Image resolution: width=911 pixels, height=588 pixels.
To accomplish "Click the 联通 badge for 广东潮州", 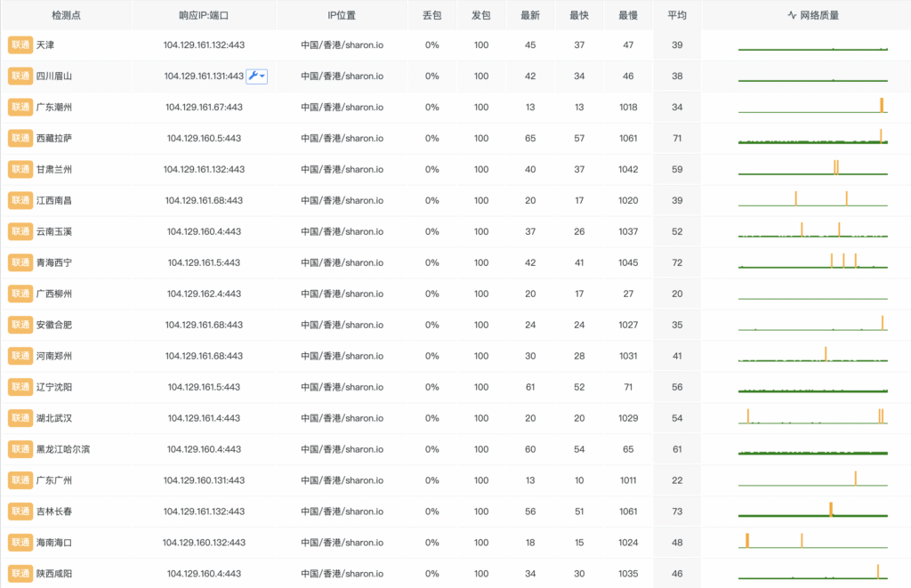I will (x=20, y=107).
